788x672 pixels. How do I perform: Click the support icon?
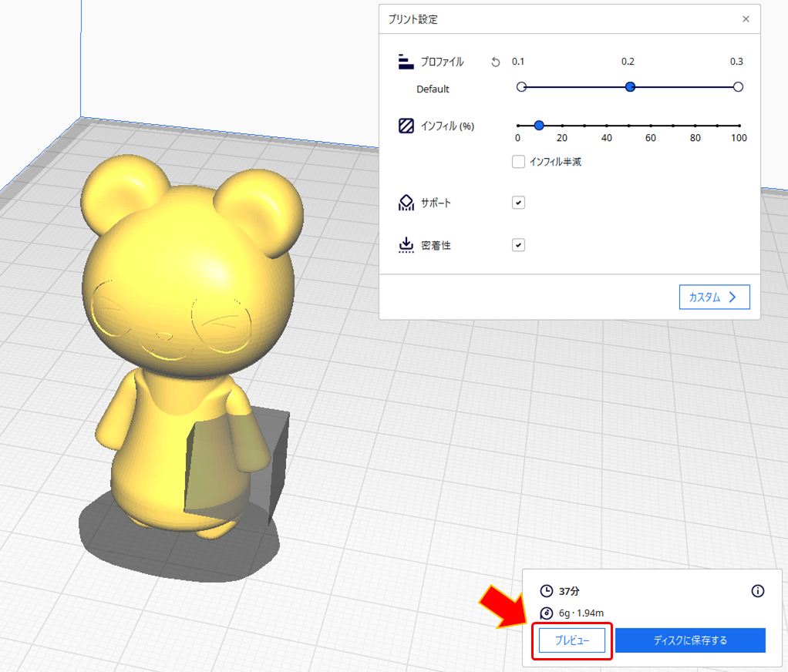click(x=406, y=203)
